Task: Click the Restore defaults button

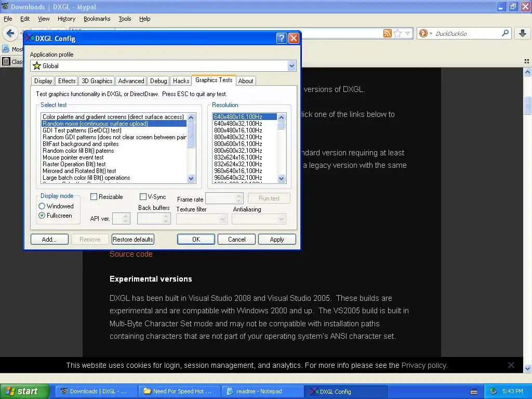Action: [x=132, y=239]
